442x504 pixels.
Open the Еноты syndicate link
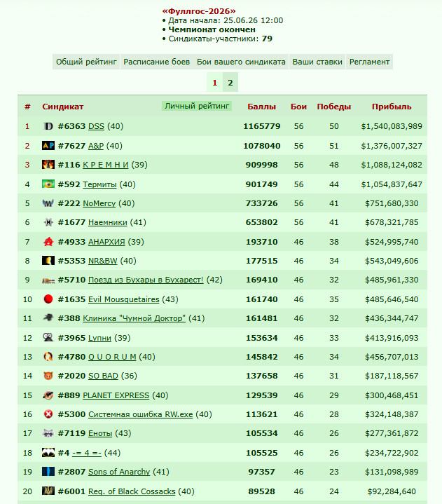[100, 433]
